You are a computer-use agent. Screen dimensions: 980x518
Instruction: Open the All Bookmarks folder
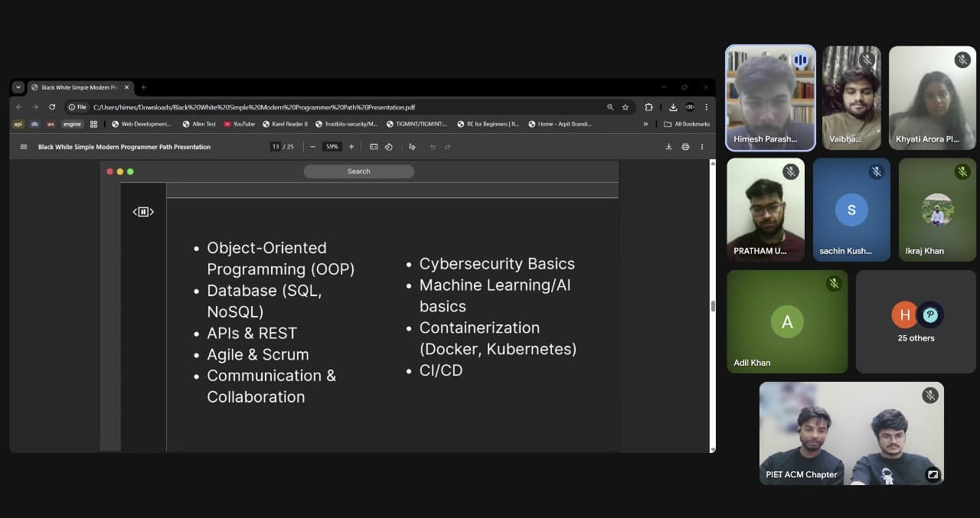687,124
